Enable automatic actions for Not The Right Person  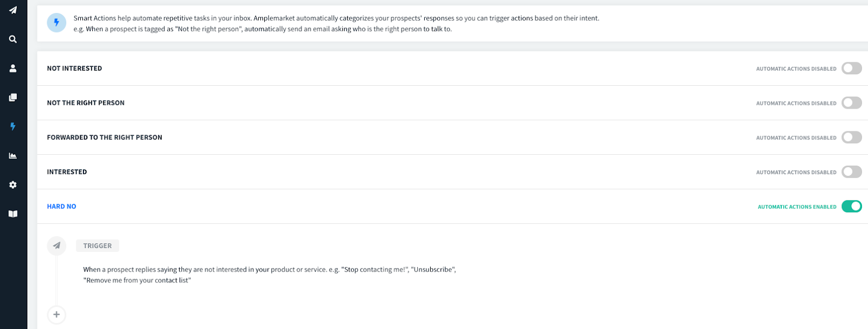tap(852, 103)
